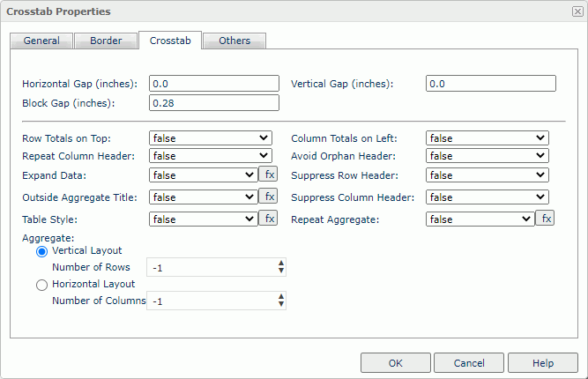Click the Horizontal Gap input field

213,84
